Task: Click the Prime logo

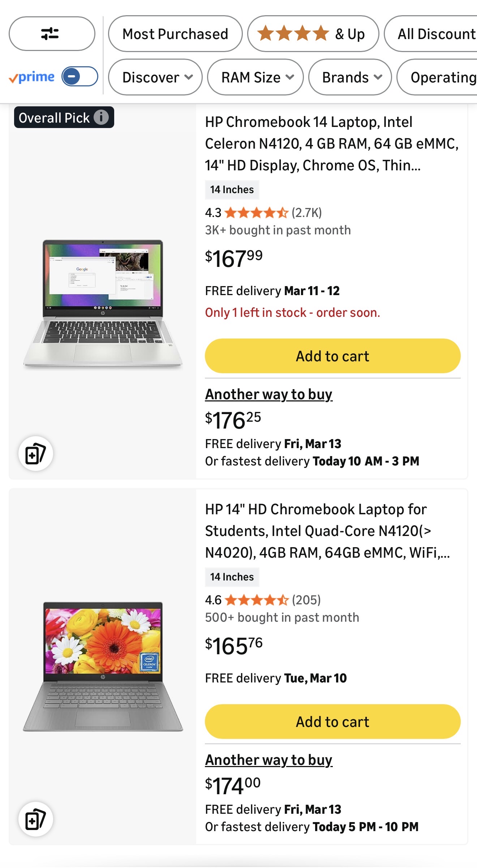Action: click(32, 77)
